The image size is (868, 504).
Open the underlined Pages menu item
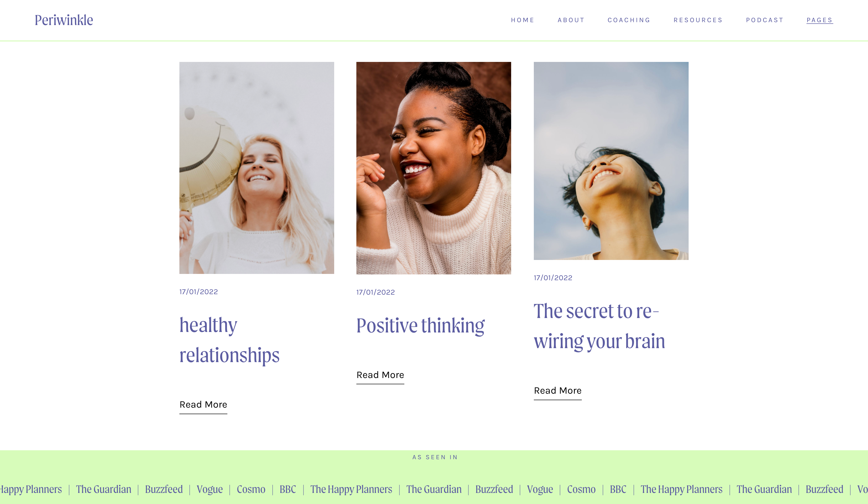coord(820,20)
